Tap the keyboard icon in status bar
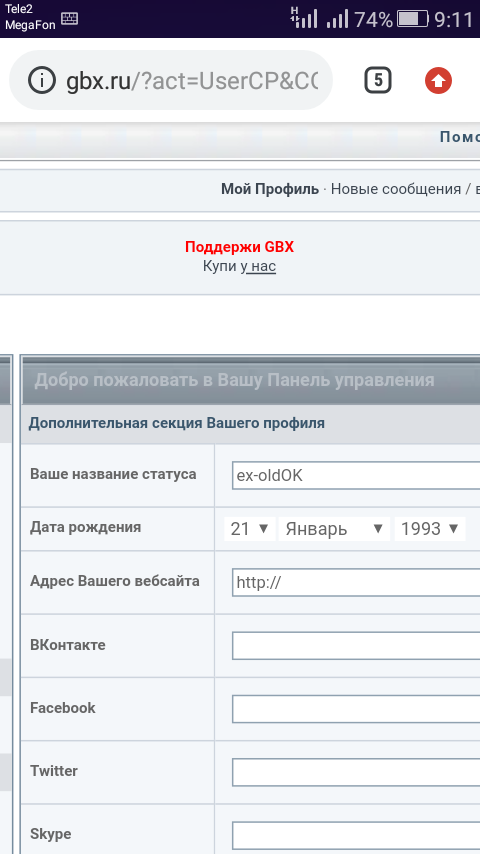 [x=69, y=19]
